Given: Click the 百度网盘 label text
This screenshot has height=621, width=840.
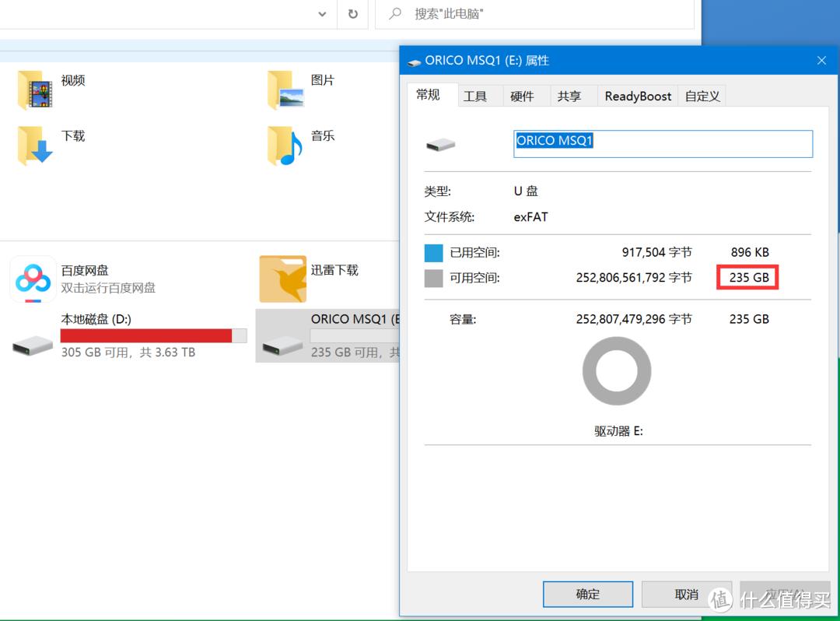Looking at the screenshot, I should point(85,271).
